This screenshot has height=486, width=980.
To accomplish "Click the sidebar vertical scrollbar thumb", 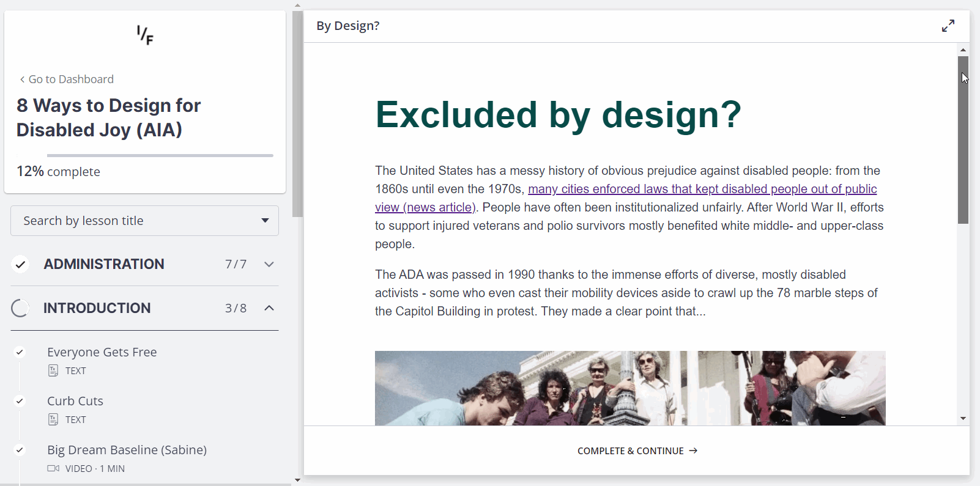I will click(297, 114).
